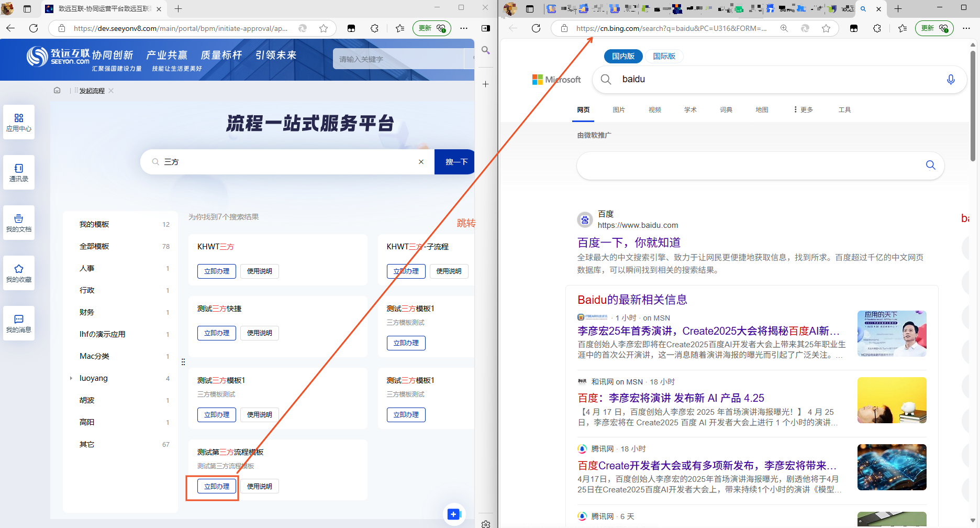This screenshot has width=980, height=528.
Task: Open the 百度一下，你就知道 link
Action: (x=629, y=243)
